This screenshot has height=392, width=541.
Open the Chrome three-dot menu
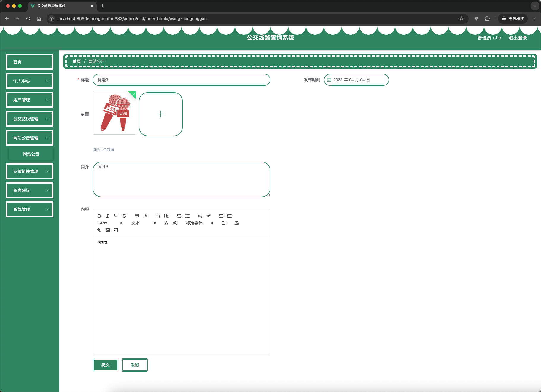534,19
